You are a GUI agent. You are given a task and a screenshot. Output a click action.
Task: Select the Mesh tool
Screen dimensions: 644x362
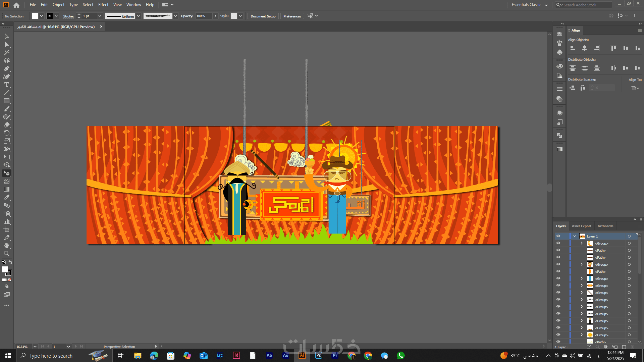click(7, 181)
